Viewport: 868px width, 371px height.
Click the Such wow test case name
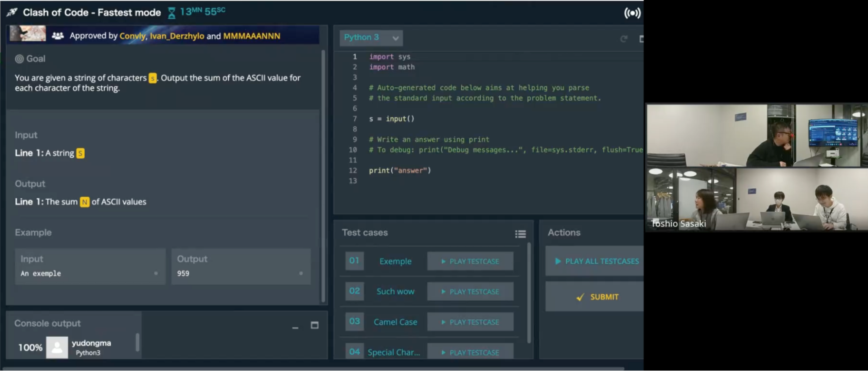pyautogui.click(x=395, y=292)
